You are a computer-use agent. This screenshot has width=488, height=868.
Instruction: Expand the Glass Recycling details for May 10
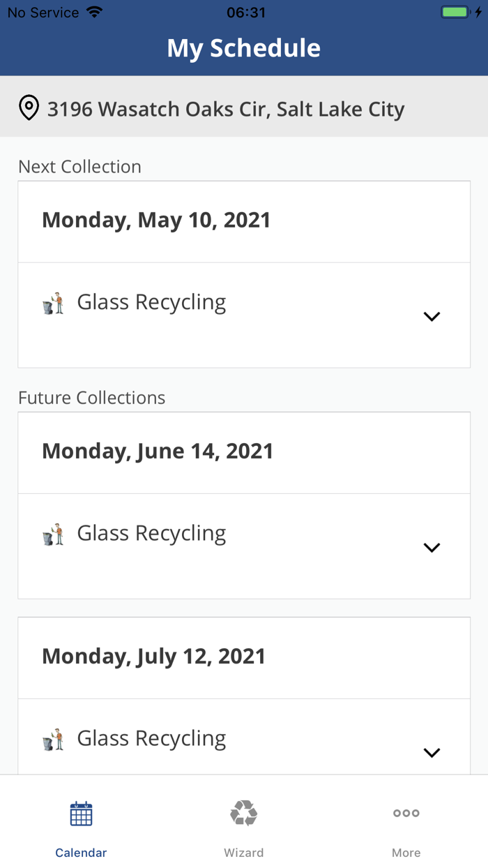coord(432,316)
